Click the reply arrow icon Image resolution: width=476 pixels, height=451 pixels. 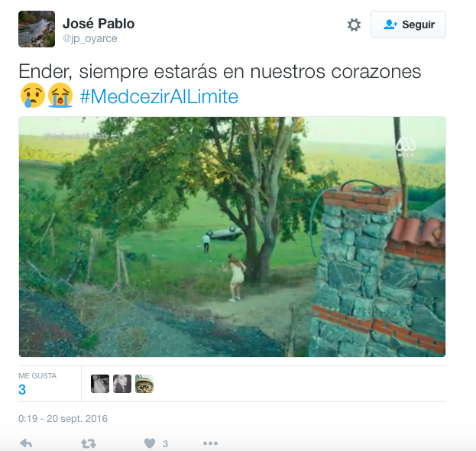point(26,443)
